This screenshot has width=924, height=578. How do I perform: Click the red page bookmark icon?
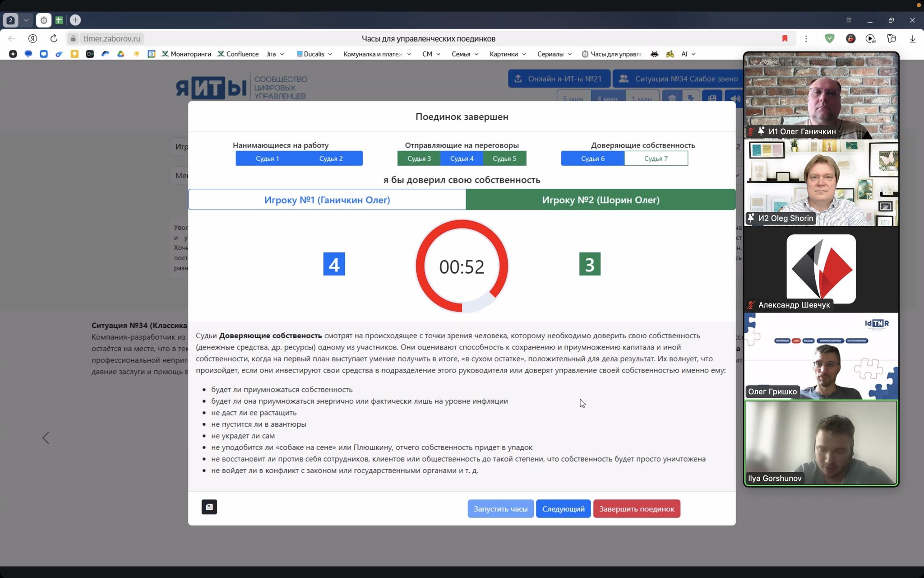coord(785,38)
